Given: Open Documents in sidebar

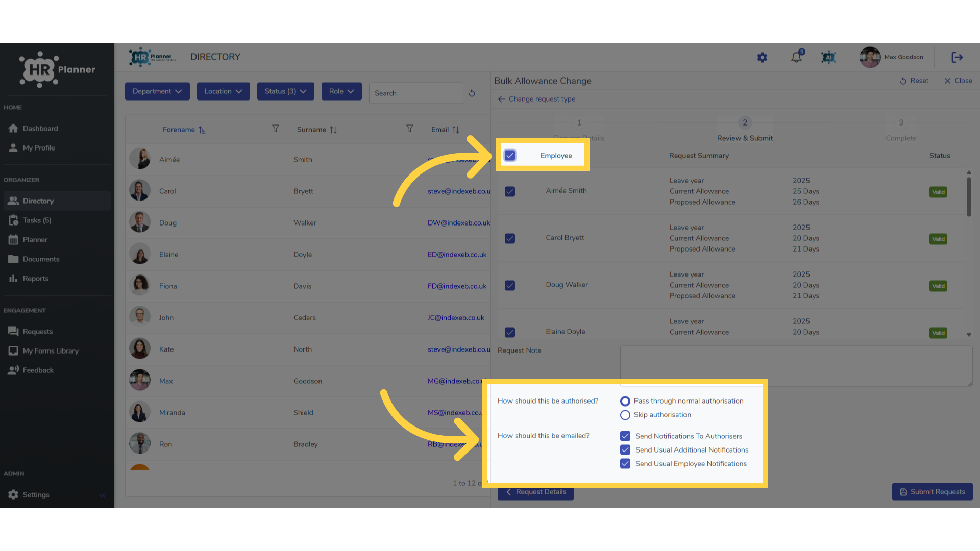Looking at the screenshot, I should coord(56,259).
